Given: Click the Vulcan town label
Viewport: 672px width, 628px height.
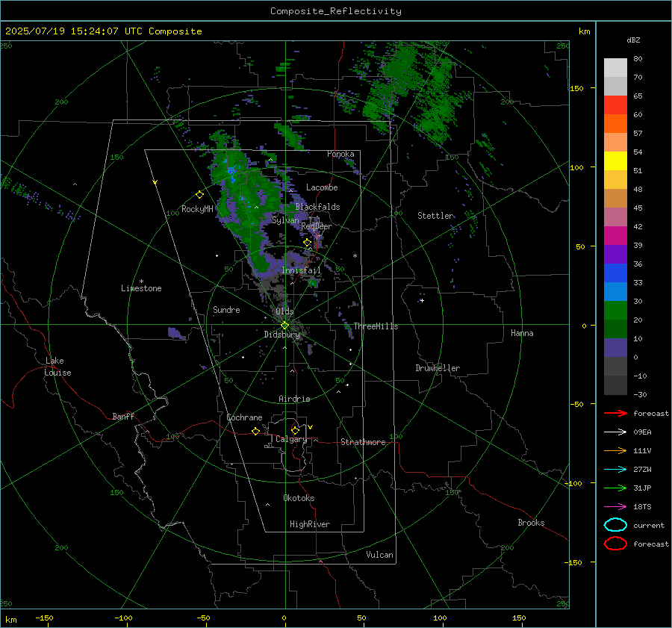Looking at the screenshot, I should [x=379, y=555].
